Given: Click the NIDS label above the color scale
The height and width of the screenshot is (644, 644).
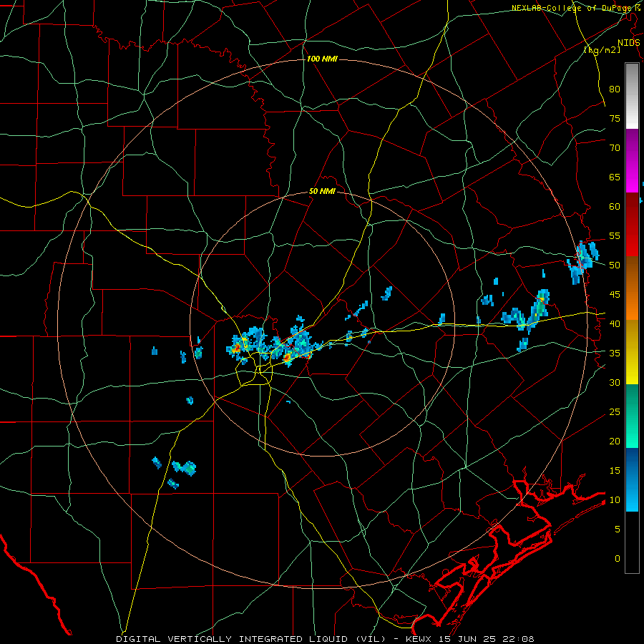Looking at the screenshot, I should 629,43.
